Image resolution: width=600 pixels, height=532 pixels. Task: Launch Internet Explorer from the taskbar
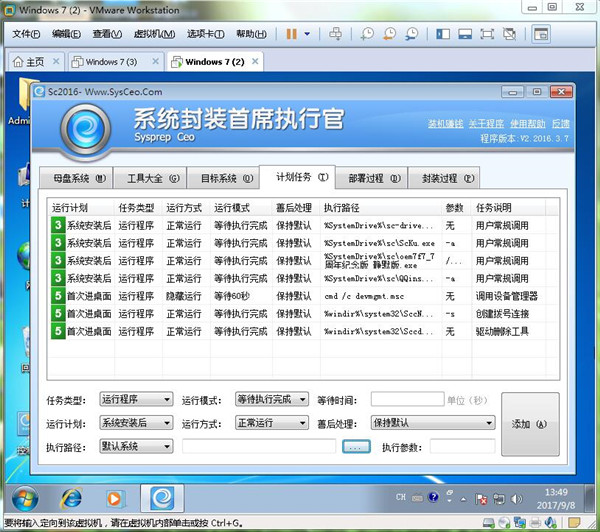(x=71, y=499)
